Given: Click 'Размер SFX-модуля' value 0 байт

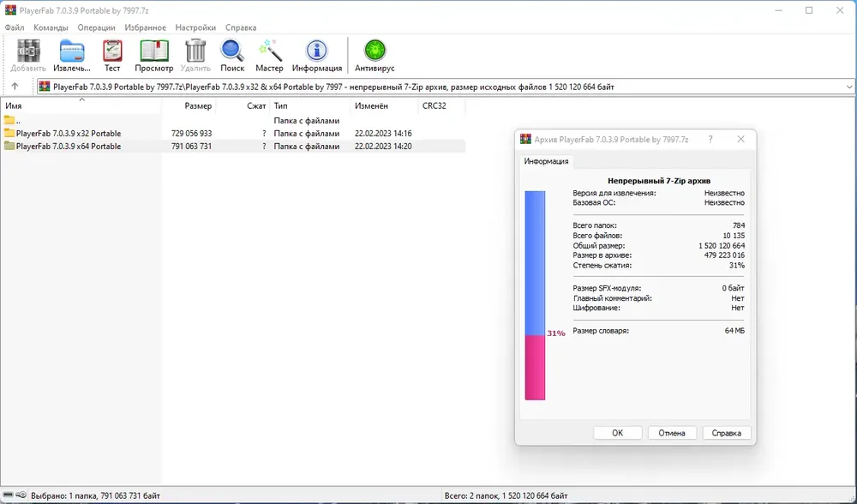Looking at the screenshot, I should (x=733, y=288).
